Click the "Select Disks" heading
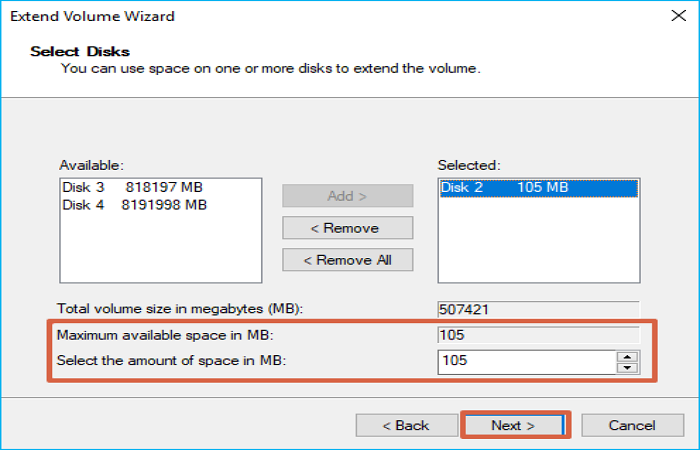The height and width of the screenshot is (450, 700). (x=80, y=51)
